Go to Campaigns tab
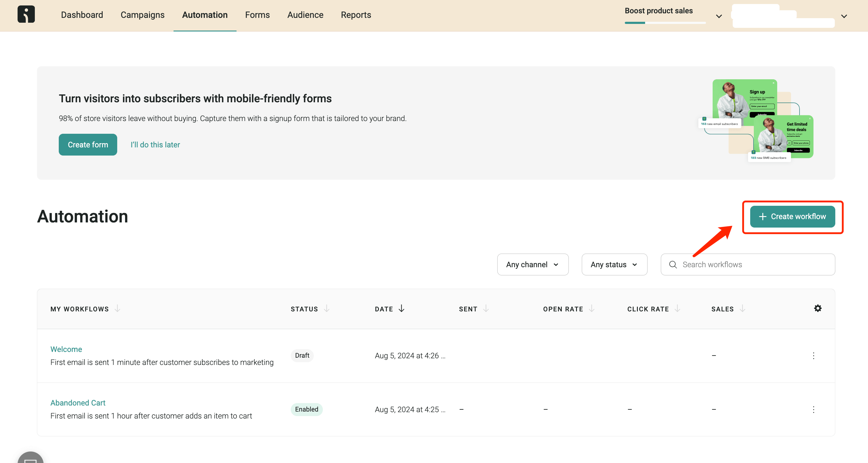The height and width of the screenshot is (463, 868). (142, 15)
